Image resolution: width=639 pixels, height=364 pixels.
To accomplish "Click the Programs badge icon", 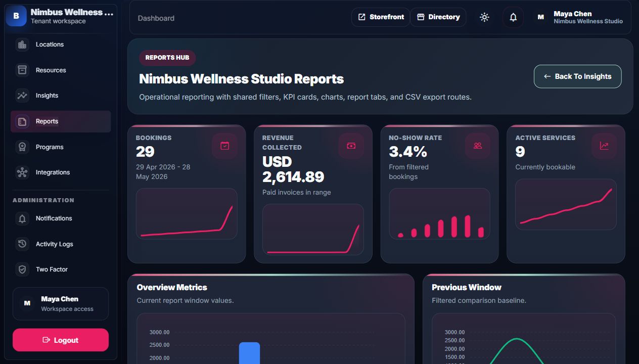I will coord(22,147).
